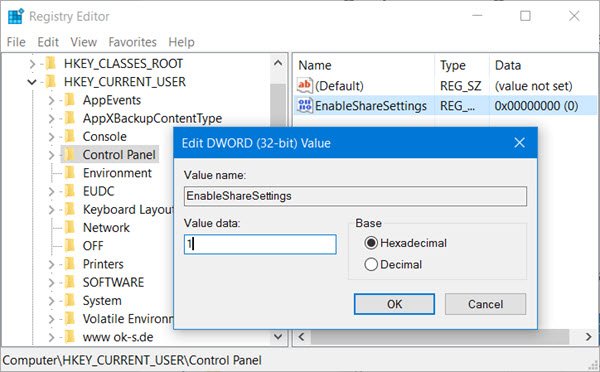
Task: Click the EUDC folder icon
Action: point(70,191)
